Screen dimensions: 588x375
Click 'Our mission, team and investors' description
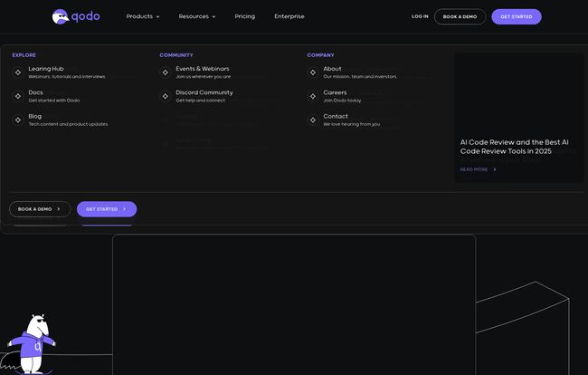pos(360,77)
